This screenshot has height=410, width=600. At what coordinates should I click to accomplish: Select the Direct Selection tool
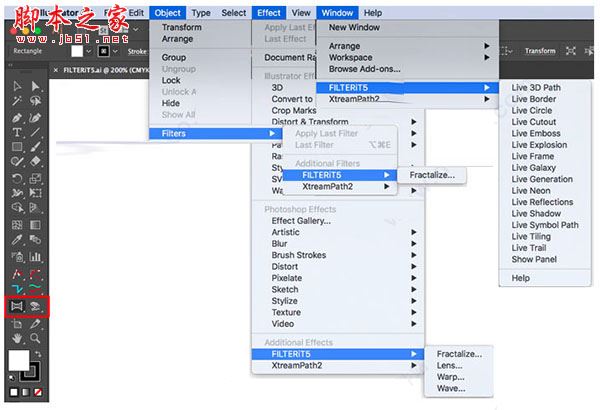35,85
